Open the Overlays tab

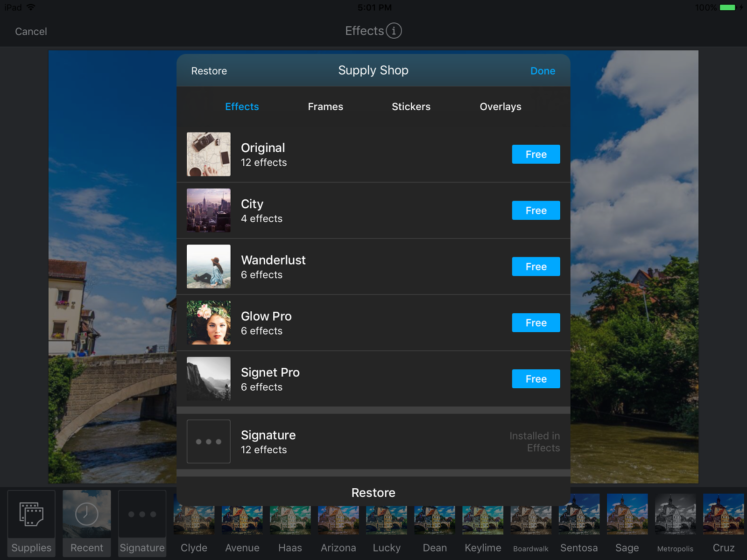(x=500, y=106)
